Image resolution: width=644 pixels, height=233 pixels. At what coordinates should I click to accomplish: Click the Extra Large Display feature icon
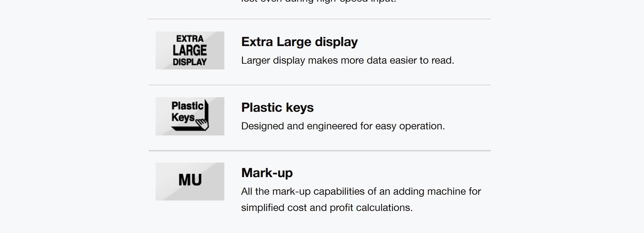pos(190,50)
